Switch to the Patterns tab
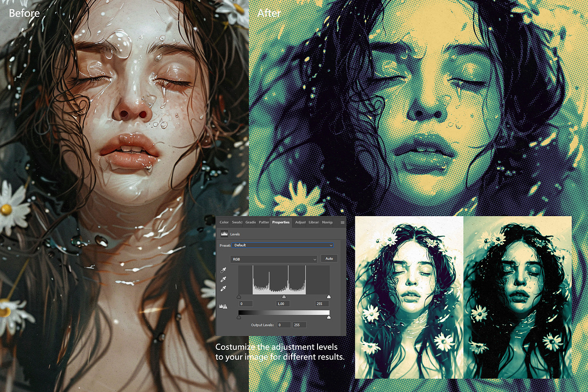The width and height of the screenshot is (588, 392). (x=264, y=222)
